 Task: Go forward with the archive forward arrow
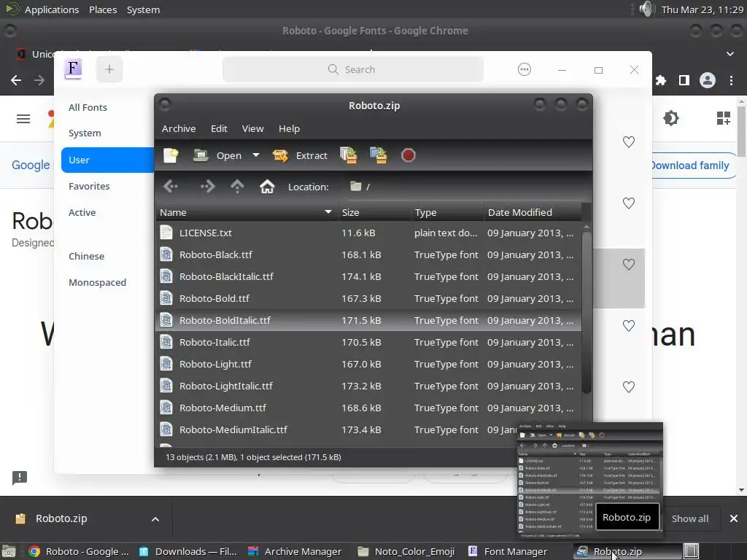tap(207, 186)
